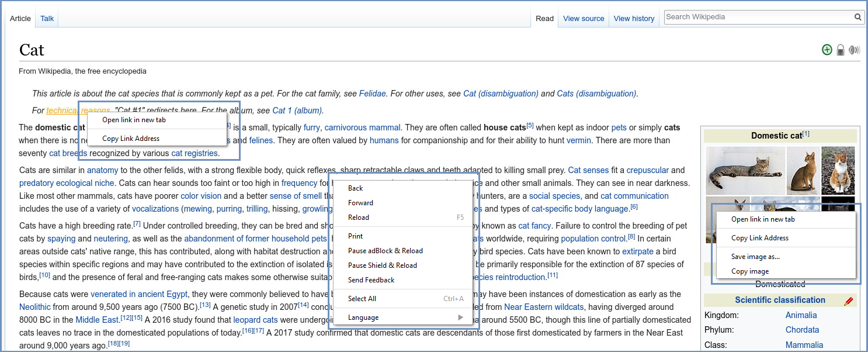Click footnote [1] beside Domestic cat

(805, 134)
